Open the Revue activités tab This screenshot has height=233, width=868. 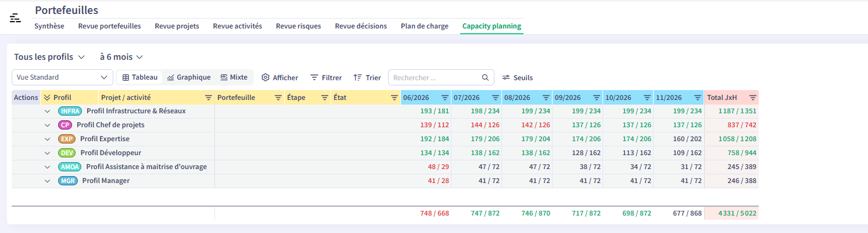click(238, 26)
